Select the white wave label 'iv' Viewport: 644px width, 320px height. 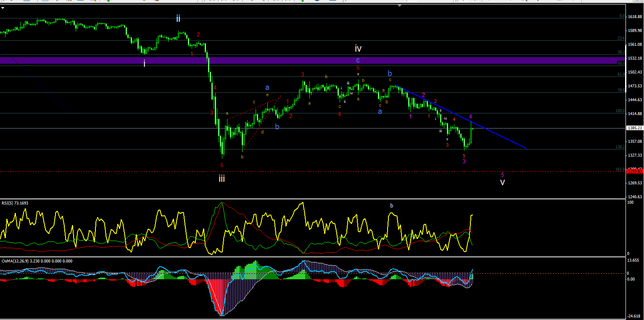358,48
